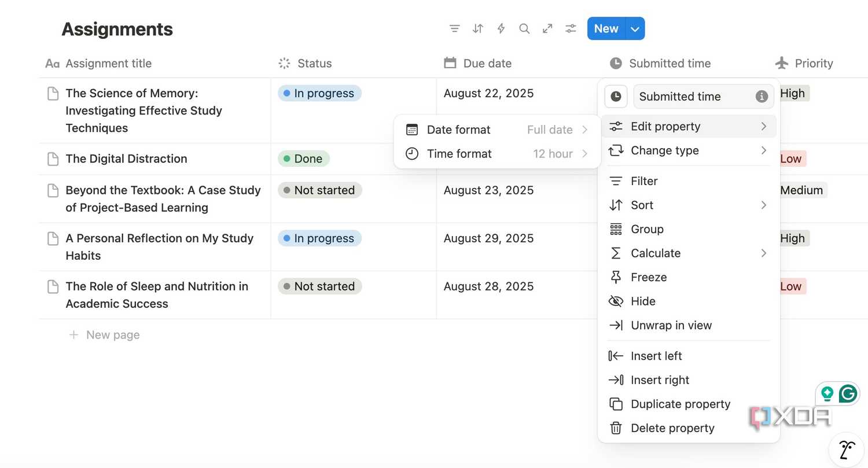Expand the New button dropdown arrow
This screenshot has width=868, height=468.
(x=635, y=29)
